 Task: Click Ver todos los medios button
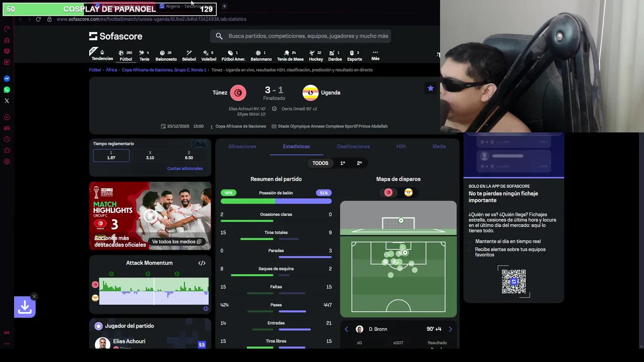point(177,242)
